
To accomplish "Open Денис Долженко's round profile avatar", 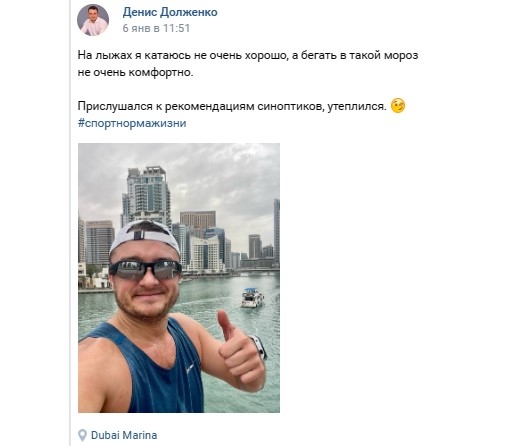I will 93,20.
